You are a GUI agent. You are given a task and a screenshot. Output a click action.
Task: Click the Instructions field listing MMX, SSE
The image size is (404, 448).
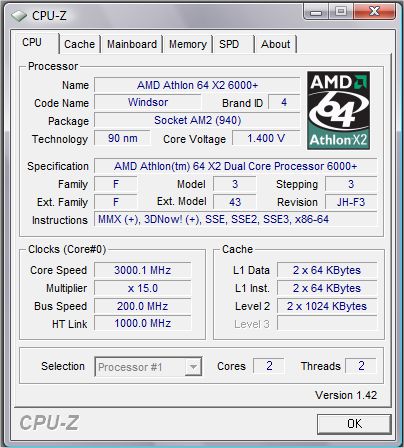point(236,219)
